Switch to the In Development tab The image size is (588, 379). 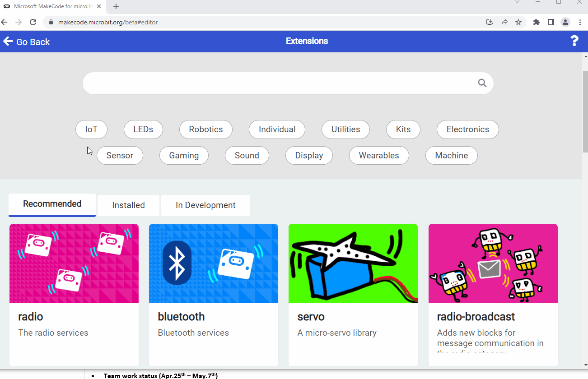[205, 205]
